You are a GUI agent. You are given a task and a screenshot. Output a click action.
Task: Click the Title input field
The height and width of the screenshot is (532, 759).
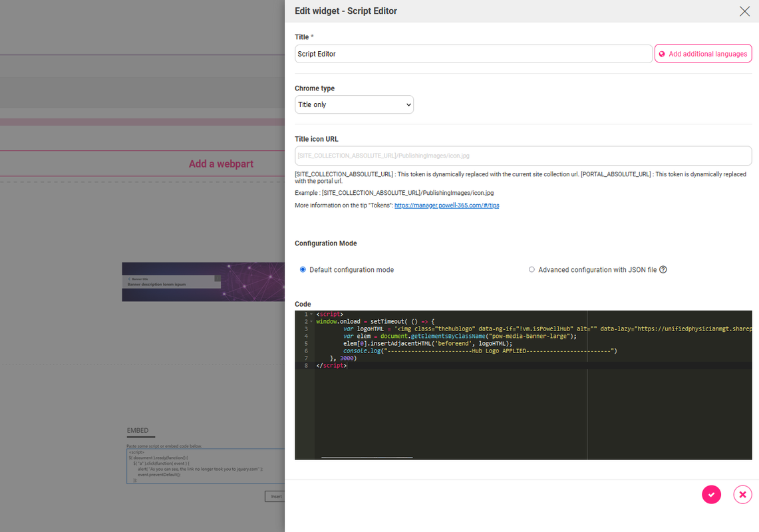click(x=474, y=54)
